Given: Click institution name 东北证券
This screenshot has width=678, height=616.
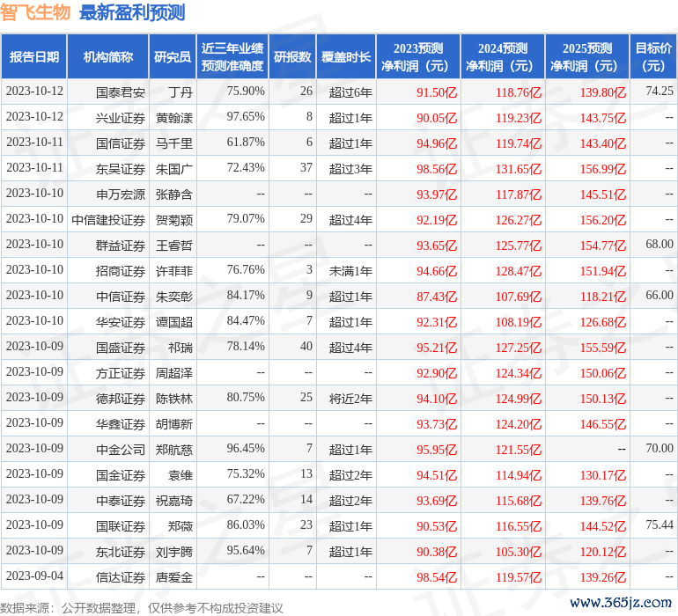Looking at the screenshot, I should click(121, 552).
